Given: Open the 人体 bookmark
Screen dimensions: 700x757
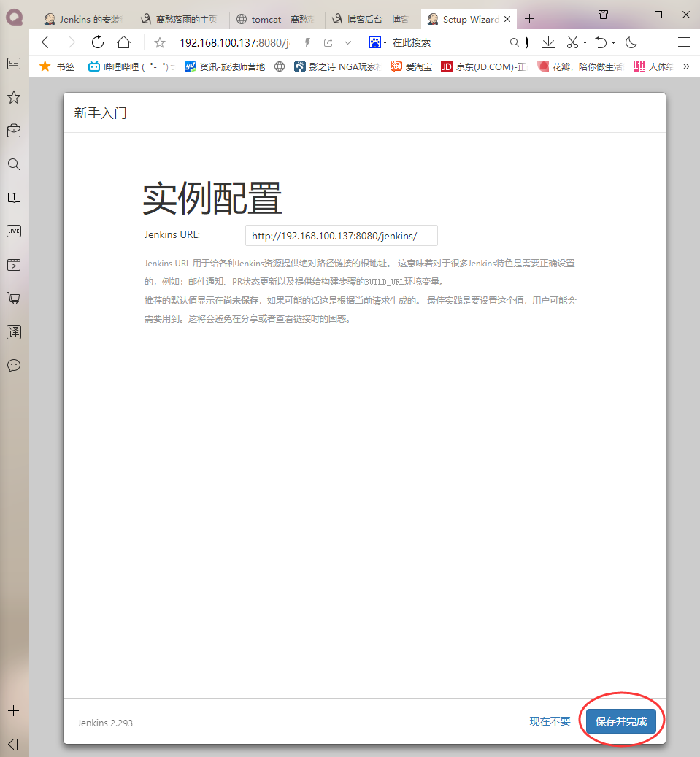Looking at the screenshot, I should [653, 66].
